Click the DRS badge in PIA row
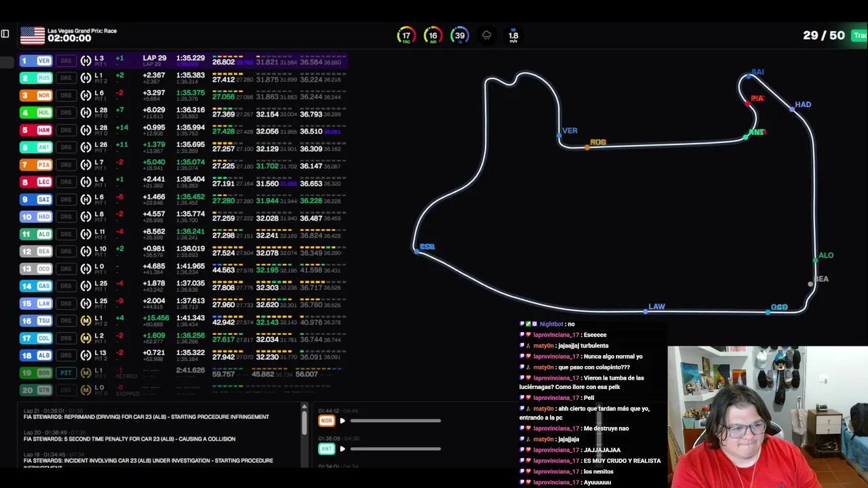This screenshot has width=868, height=488. point(66,165)
